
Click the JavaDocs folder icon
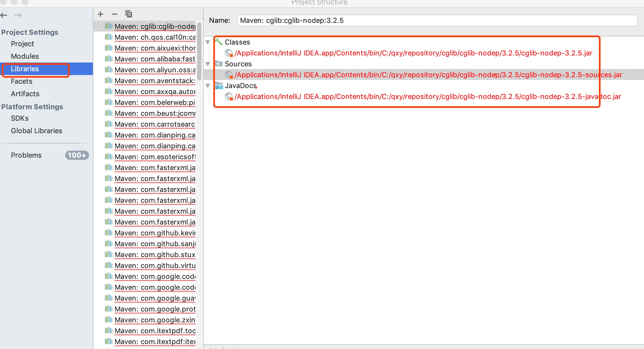219,86
